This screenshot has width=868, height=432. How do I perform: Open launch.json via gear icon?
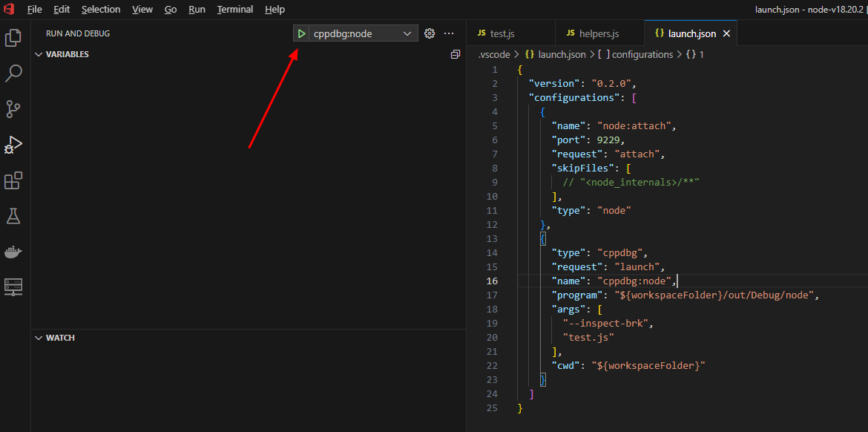(x=429, y=33)
